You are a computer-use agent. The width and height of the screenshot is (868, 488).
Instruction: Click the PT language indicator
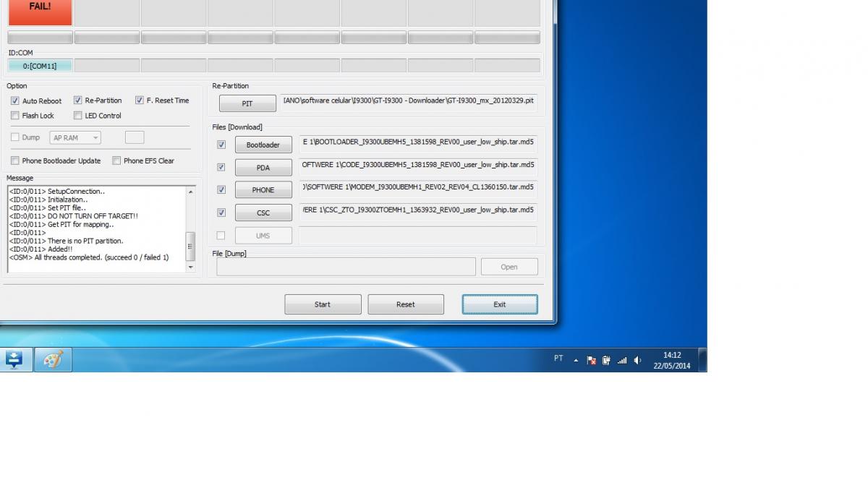(x=558, y=359)
